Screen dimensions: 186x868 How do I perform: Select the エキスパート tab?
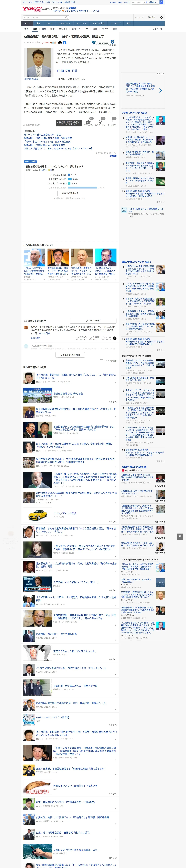coord(64,24)
